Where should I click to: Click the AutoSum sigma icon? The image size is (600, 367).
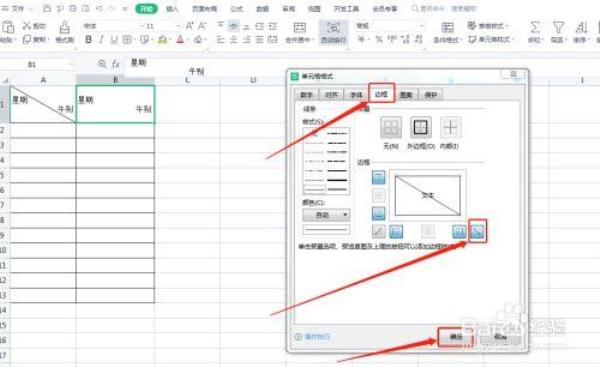(x=535, y=28)
